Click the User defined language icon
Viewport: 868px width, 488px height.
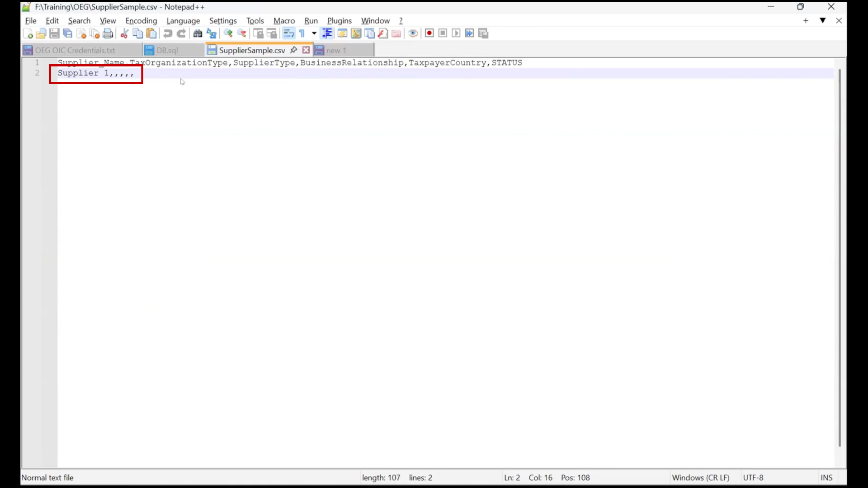tap(342, 33)
